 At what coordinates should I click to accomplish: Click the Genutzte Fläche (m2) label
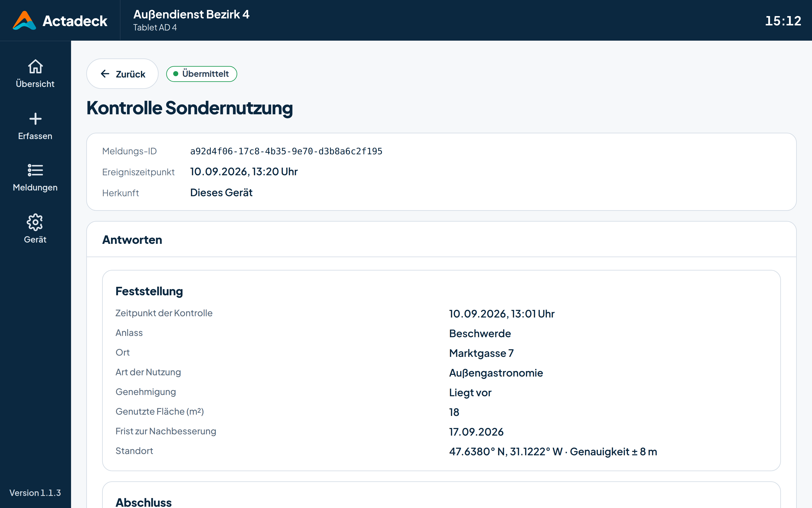tap(159, 411)
